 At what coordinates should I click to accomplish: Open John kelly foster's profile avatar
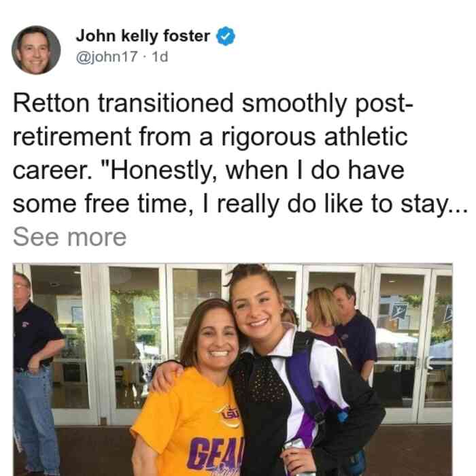36,50
